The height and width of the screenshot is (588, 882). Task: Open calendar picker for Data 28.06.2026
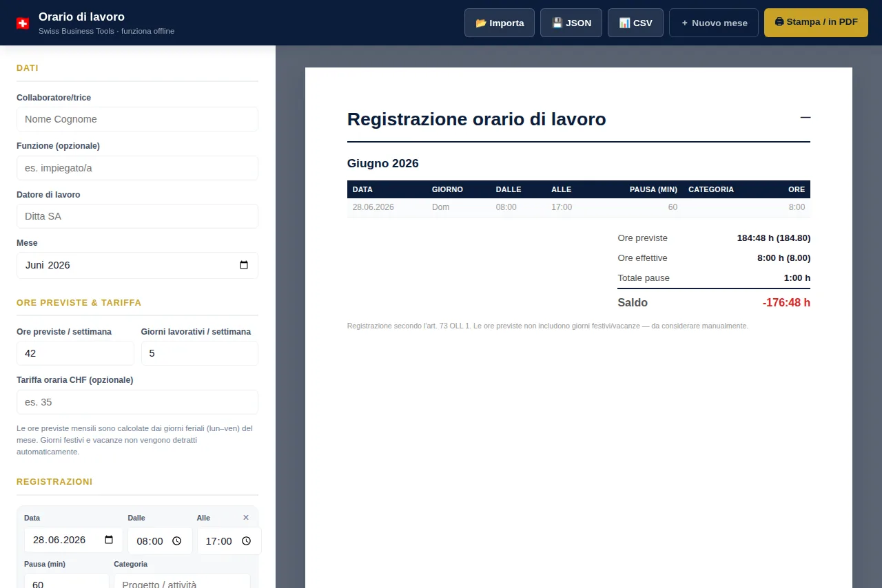pyautogui.click(x=109, y=540)
